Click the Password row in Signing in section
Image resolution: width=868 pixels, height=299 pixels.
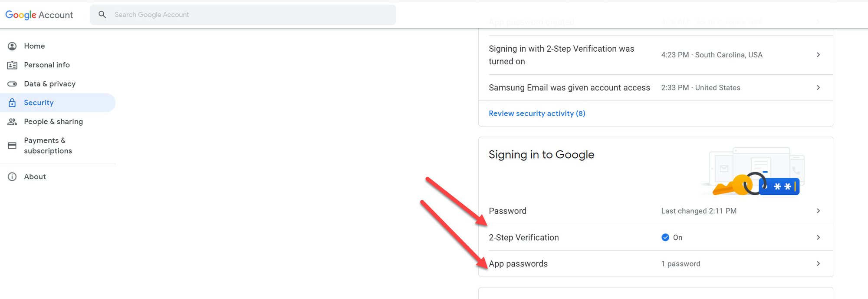(x=507, y=211)
